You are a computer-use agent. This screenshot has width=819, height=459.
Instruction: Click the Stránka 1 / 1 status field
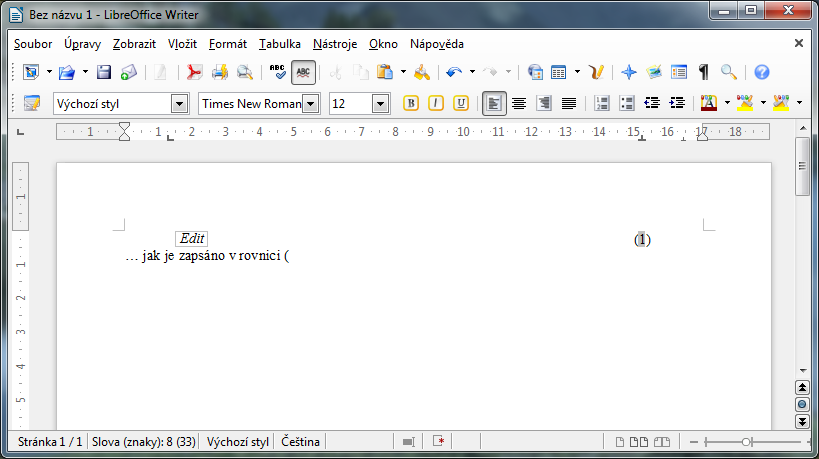click(x=50, y=442)
